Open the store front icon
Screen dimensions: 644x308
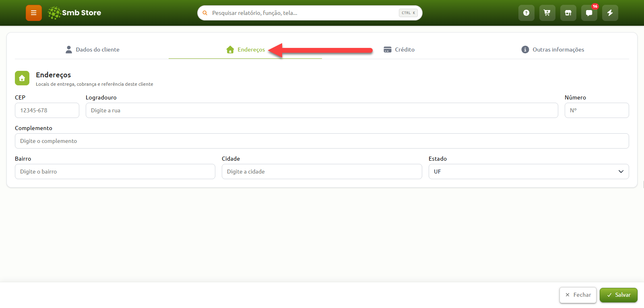(568, 13)
